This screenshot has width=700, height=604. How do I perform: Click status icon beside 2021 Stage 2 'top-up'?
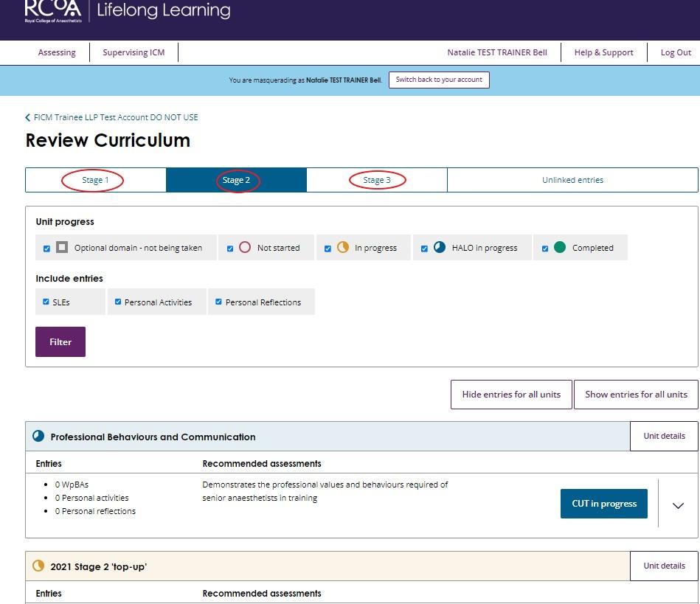38,566
